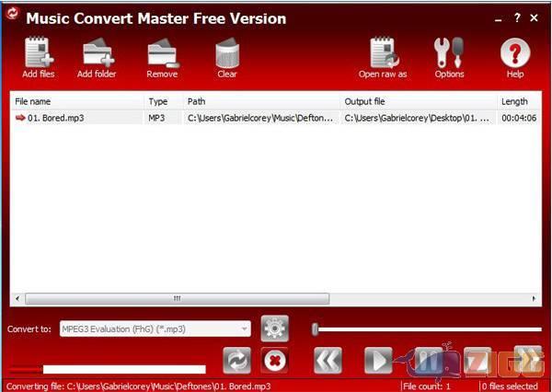
Task: Expand the Convert to format dropdown
Action: [x=244, y=329]
